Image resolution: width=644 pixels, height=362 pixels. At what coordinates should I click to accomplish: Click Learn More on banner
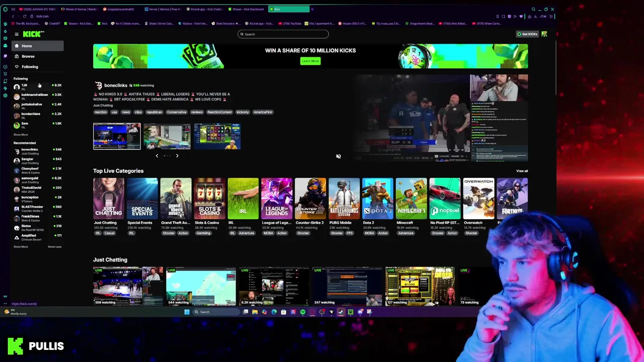(310, 61)
